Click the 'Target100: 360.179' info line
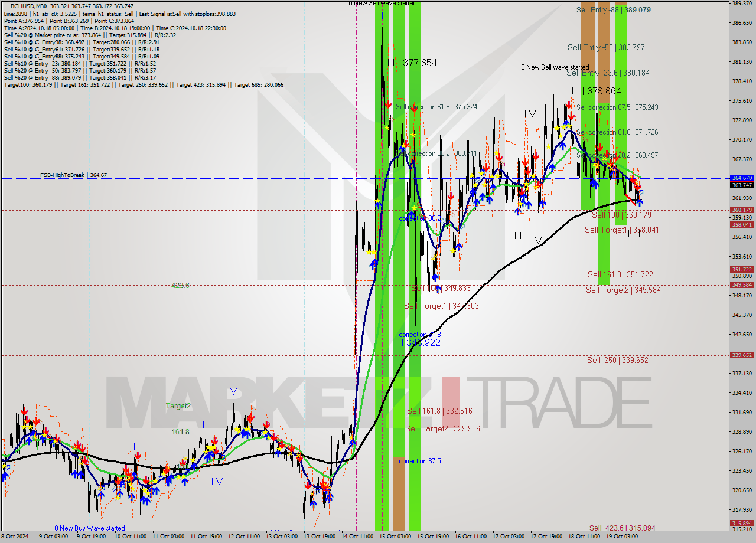This screenshot has width=756, height=543. pyautogui.click(x=144, y=85)
